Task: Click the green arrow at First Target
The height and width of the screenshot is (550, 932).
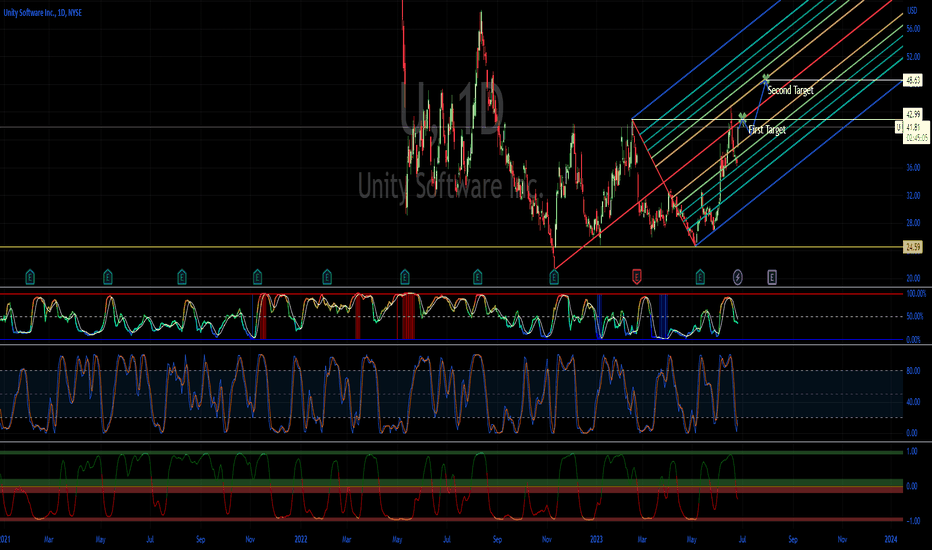Action: pos(742,117)
